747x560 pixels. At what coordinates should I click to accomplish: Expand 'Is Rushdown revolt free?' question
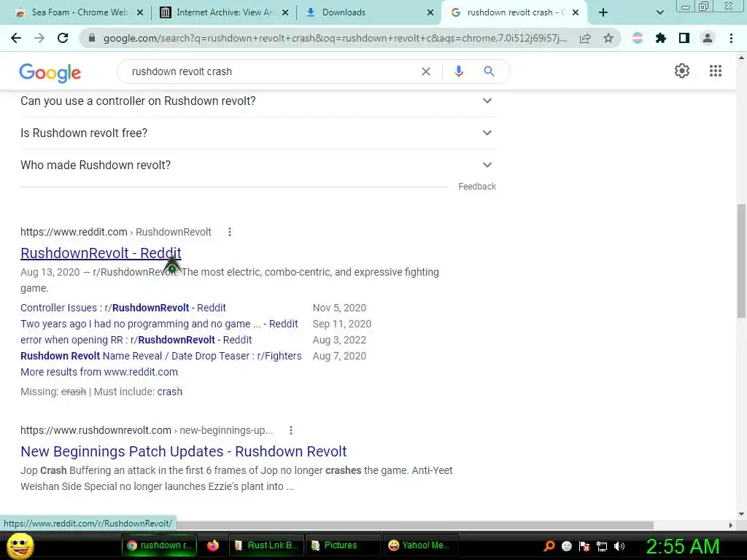tap(258, 133)
